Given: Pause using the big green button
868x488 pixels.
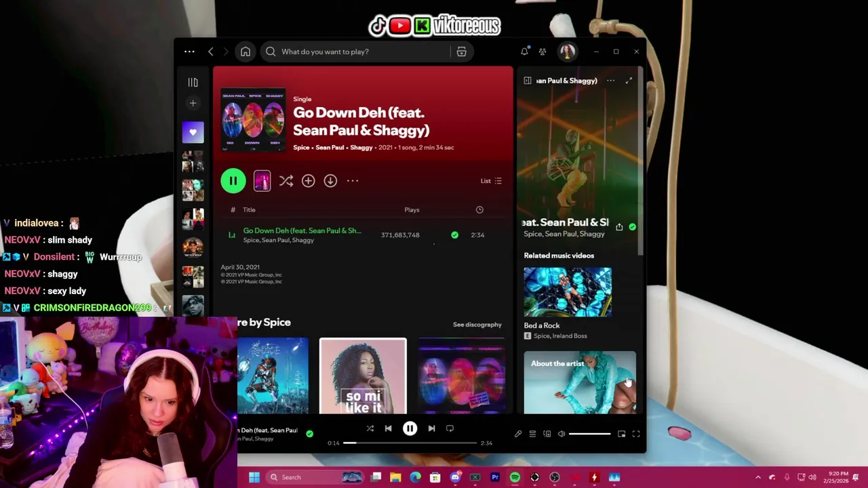Looking at the screenshot, I should click(x=233, y=180).
